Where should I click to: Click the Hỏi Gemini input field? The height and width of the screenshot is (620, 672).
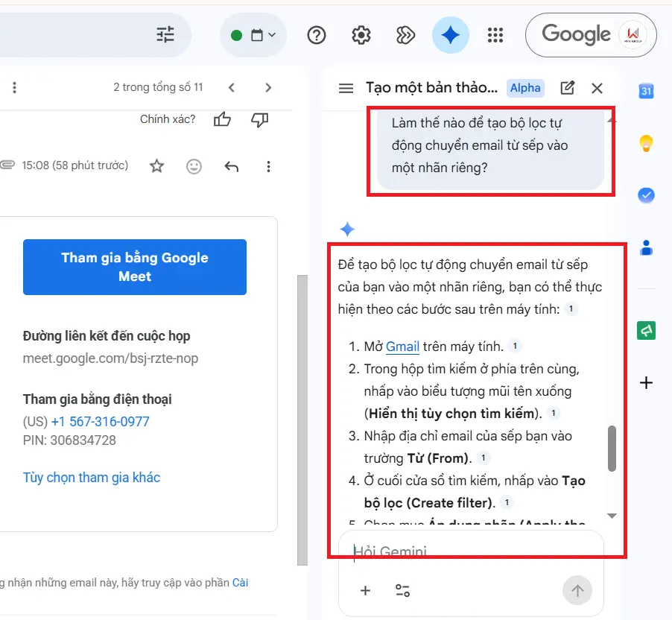(471, 551)
